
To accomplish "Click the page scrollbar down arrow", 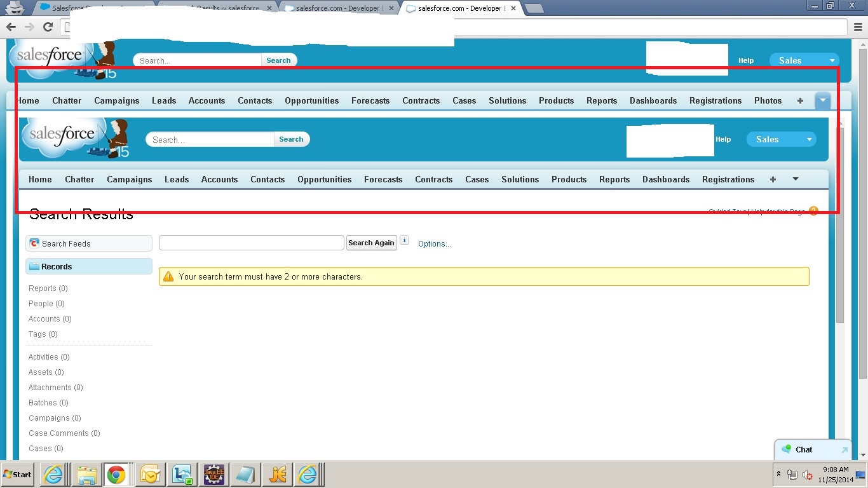I will [x=862, y=455].
